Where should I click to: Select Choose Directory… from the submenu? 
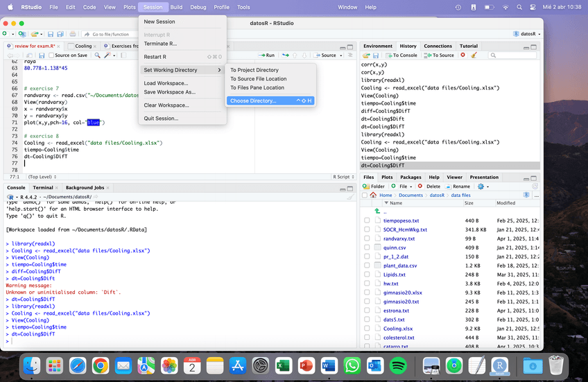253,101
